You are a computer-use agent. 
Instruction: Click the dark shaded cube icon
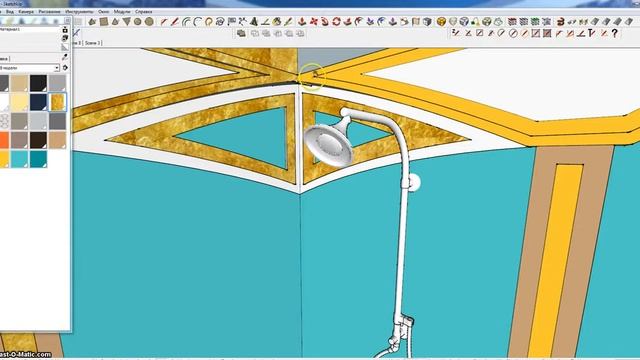point(427,22)
